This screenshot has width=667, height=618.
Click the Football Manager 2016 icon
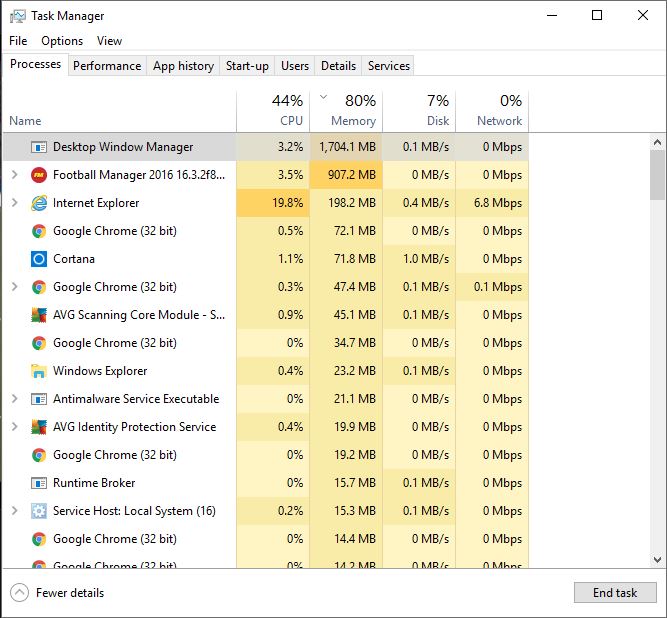tap(39, 175)
